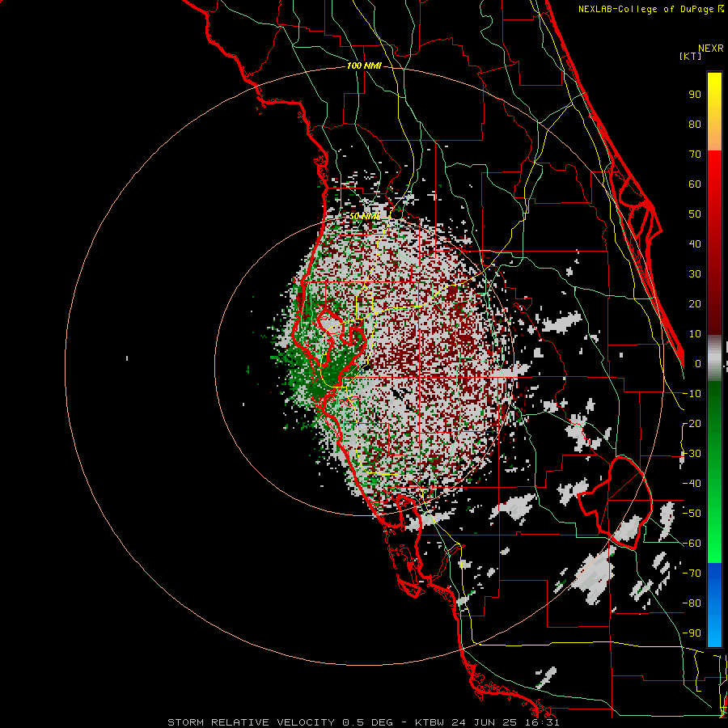The height and width of the screenshot is (728, 728).
Task: Click the positive 40 scale label
Action: [x=695, y=243]
